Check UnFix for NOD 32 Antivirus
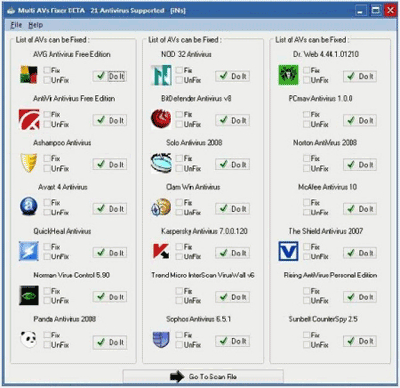 point(179,80)
